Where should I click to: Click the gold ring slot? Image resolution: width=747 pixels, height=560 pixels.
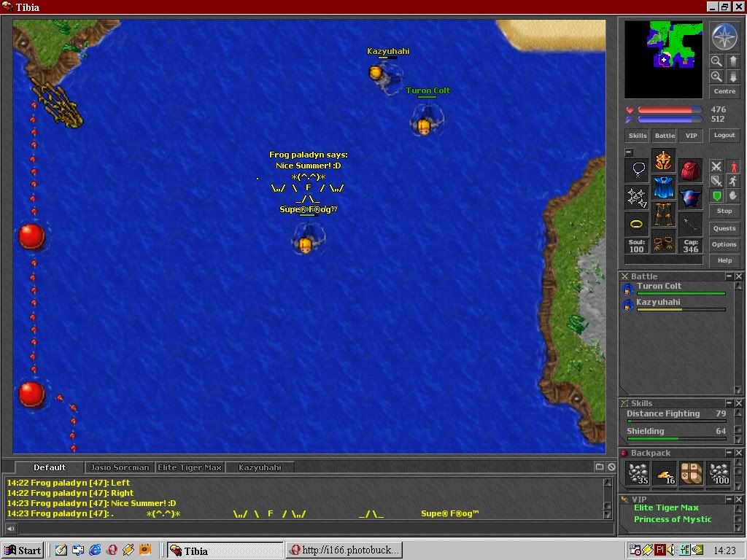coord(637,225)
